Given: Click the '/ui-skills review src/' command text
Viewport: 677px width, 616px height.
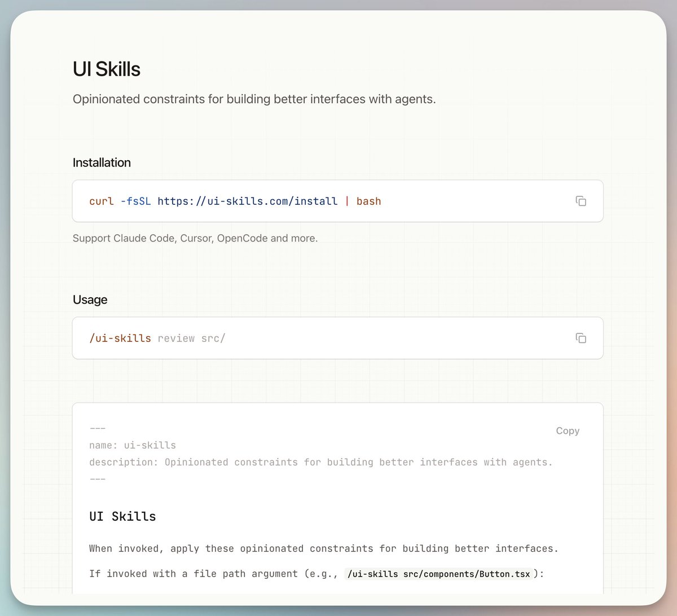Looking at the screenshot, I should 157,338.
